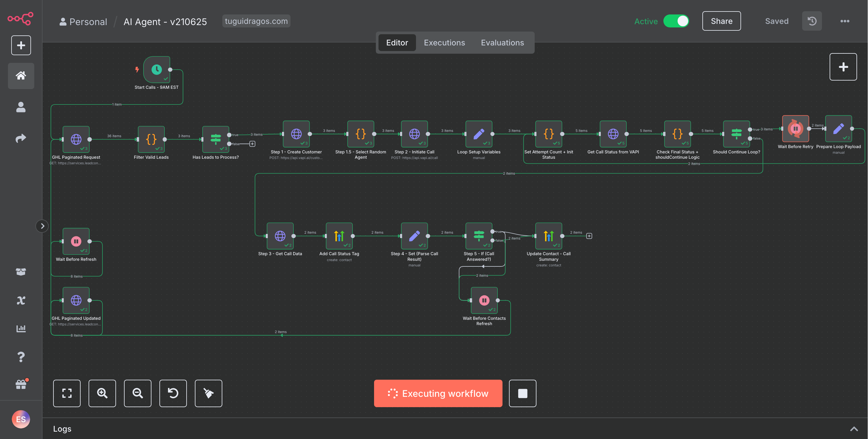Click the fit-to-view canvas button
868x439 pixels.
67,393
